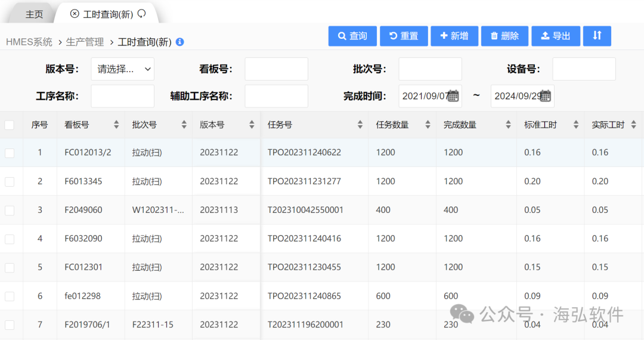This screenshot has height=340, width=644.
Task: Open info icon beside 工时查询(新) breadcrumb
Action: click(x=180, y=42)
